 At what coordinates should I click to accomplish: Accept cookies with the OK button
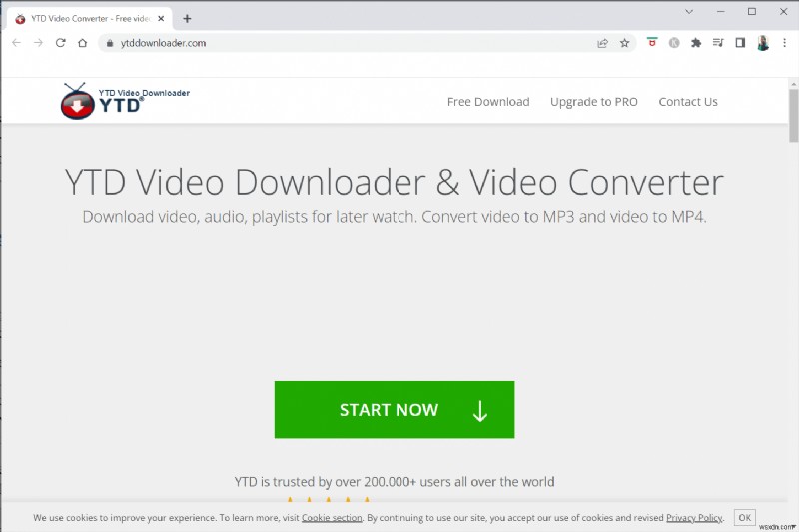click(x=744, y=518)
